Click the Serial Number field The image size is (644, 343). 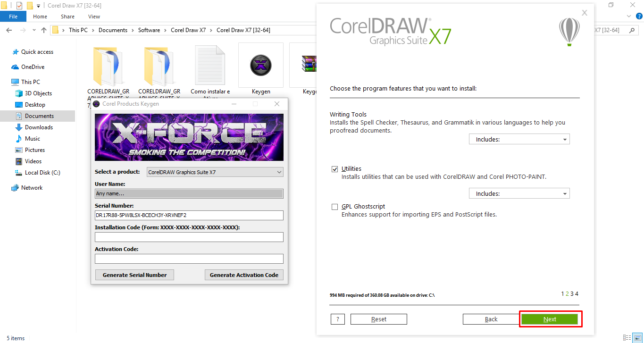pos(189,215)
